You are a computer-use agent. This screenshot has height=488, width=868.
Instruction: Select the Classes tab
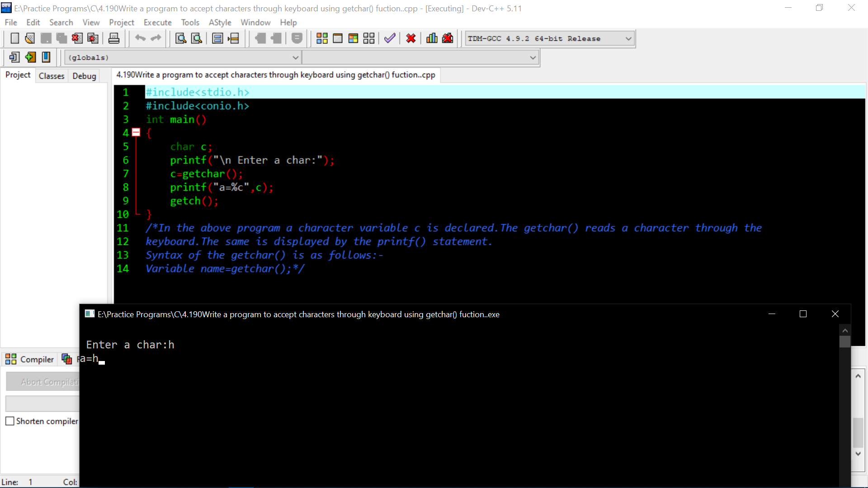coord(51,75)
